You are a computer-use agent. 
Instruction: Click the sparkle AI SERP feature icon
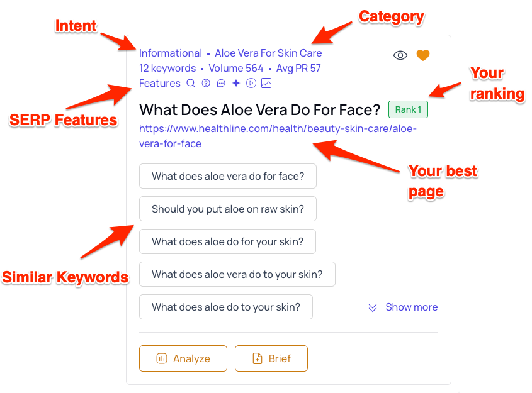click(236, 84)
